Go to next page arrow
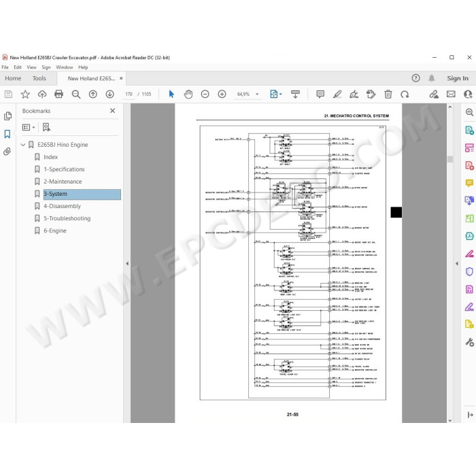This screenshot has height=476, width=476. pos(110,94)
